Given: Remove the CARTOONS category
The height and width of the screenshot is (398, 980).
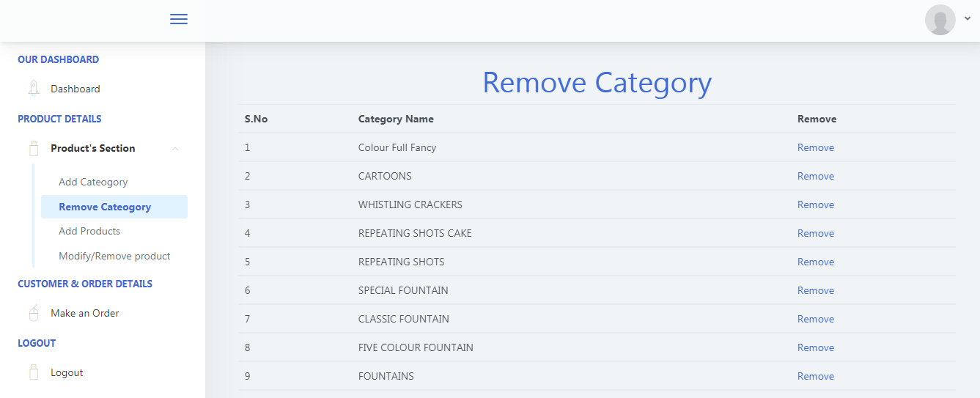Looking at the screenshot, I should click(x=815, y=176).
